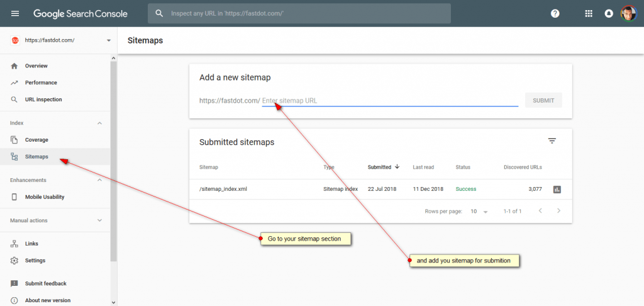Click the Status column header
This screenshot has height=306, width=644.
tap(463, 167)
